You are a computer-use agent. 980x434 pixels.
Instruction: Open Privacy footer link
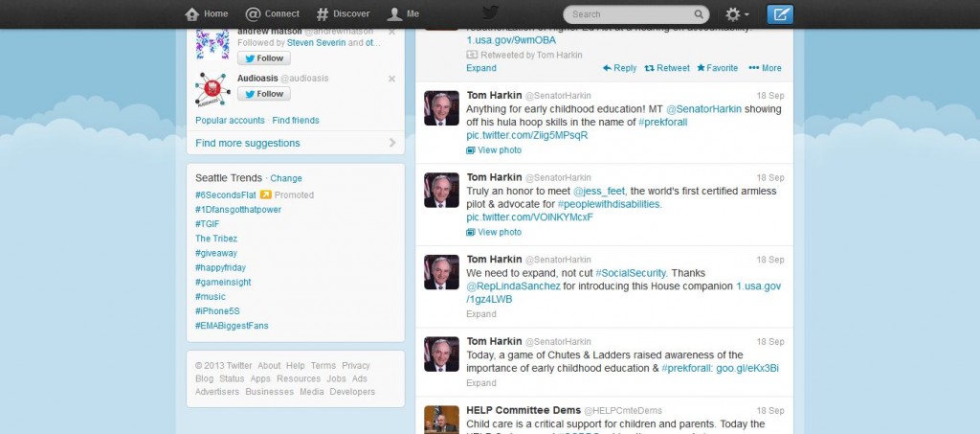tap(356, 365)
